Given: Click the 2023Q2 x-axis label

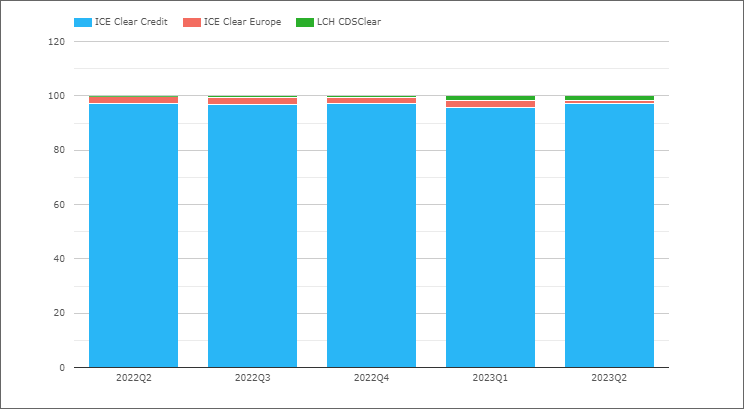Looking at the screenshot, I should [x=609, y=378].
